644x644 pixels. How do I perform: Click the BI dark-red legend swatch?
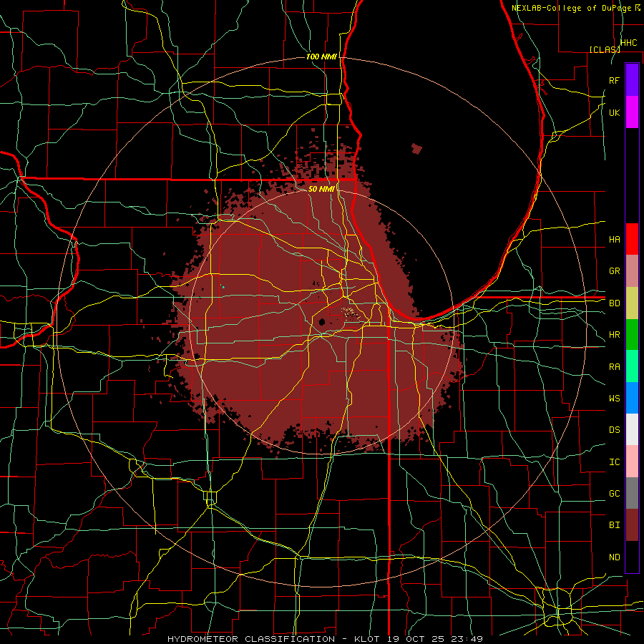[x=632, y=525]
